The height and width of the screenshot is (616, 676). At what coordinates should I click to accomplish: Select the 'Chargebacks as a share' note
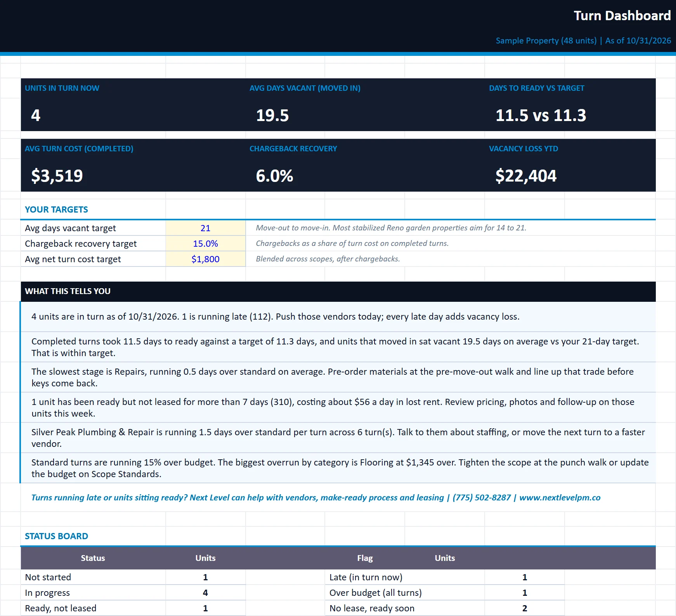coord(352,243)
